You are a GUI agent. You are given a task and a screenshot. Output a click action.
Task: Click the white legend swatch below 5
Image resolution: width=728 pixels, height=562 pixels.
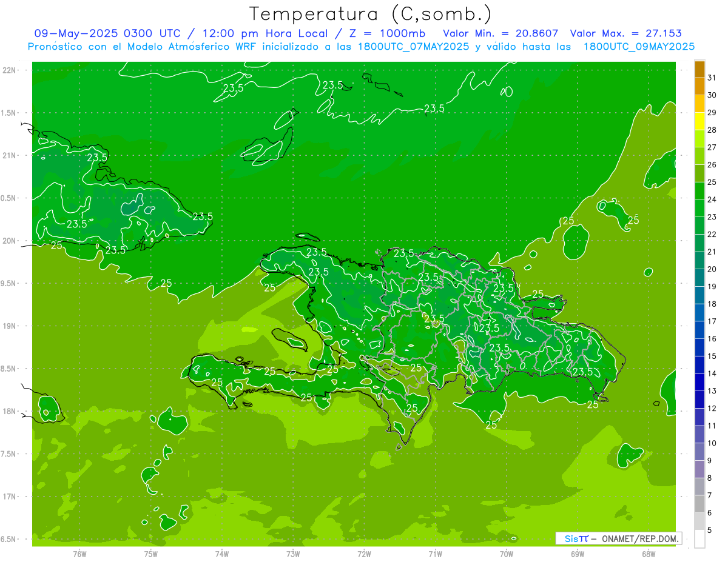699,539
